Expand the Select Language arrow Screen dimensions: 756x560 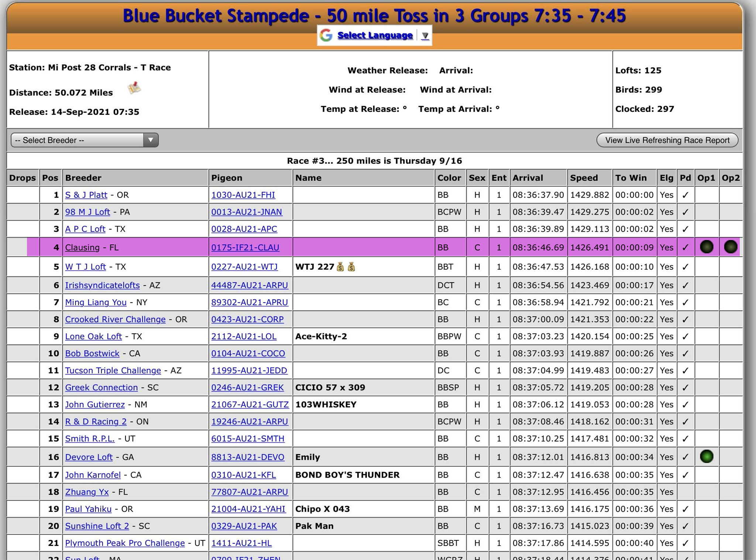tap(425, 36)
